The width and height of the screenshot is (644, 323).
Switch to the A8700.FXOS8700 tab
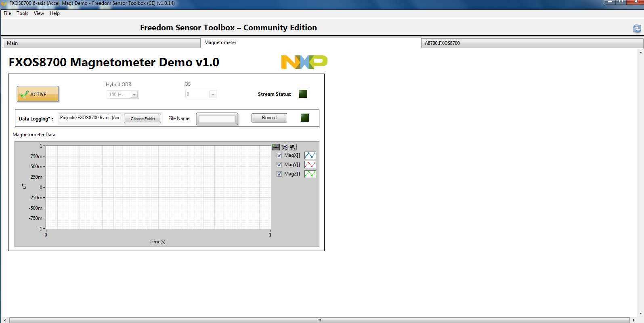(x=532, y=43)
